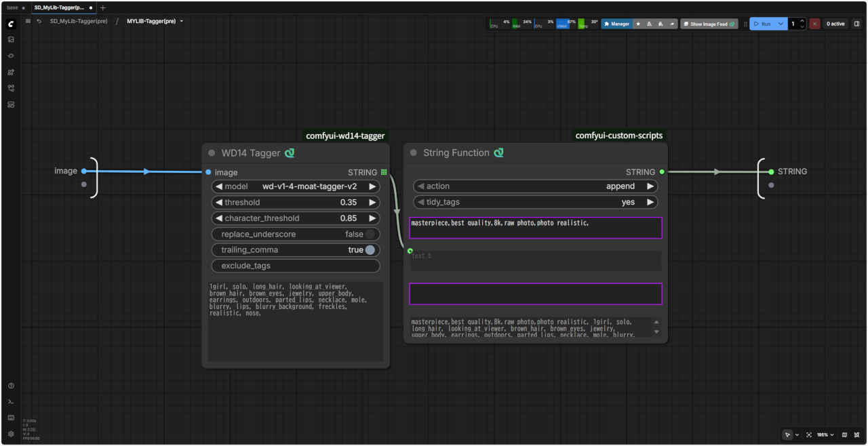The image size is (868, 446).
Task: Collapse the WD14 Tagger node with its dot
Action: 212,153
